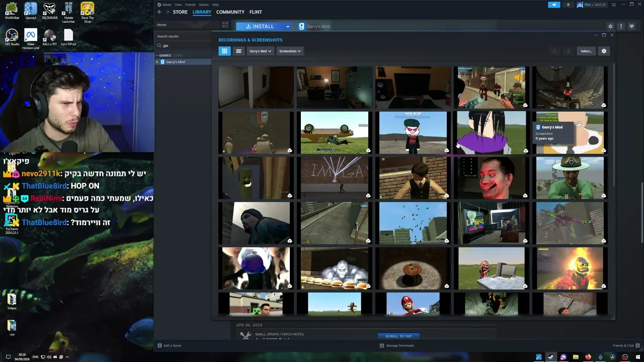The image size is (644, 362).
Task: Open the Mario character screenshot thumbnail
Action: (413, 304)
